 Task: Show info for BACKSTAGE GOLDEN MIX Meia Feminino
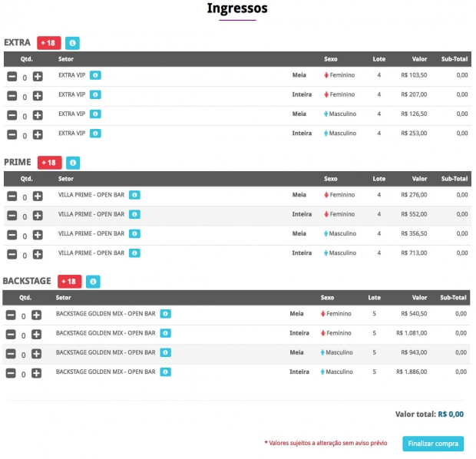[x=165, y=314]
